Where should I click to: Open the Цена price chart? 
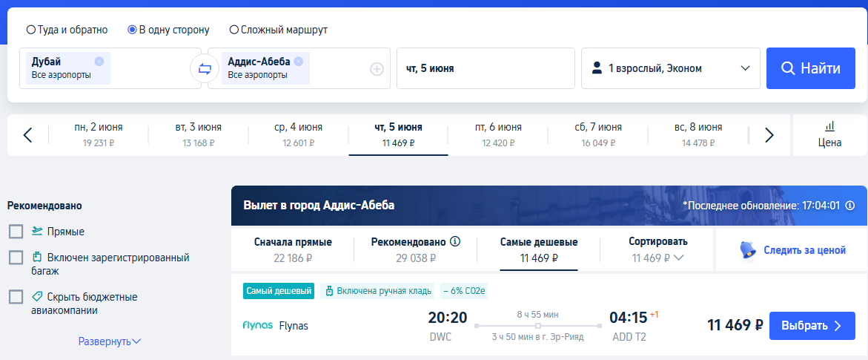829,135
